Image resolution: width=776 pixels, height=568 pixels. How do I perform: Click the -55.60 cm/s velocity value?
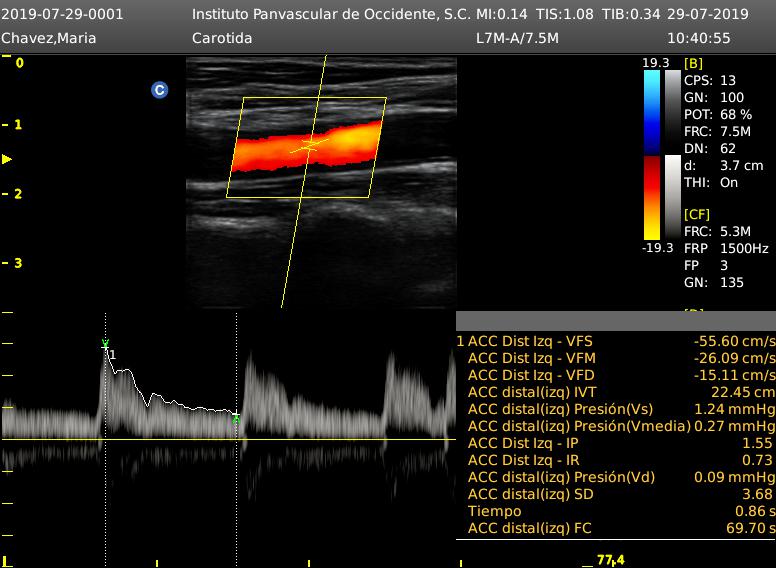pyautogui.click(x=734, y=341)
